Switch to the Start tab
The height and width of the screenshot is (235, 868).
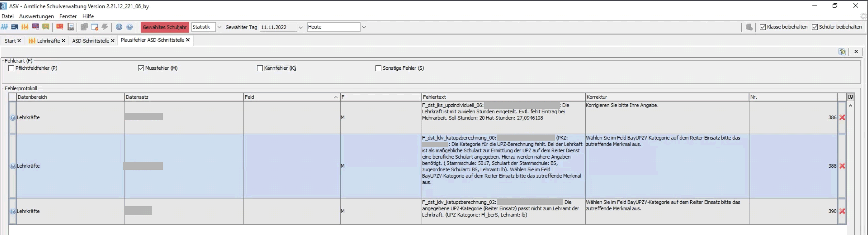pyautogui.click(x=10, y=41)
